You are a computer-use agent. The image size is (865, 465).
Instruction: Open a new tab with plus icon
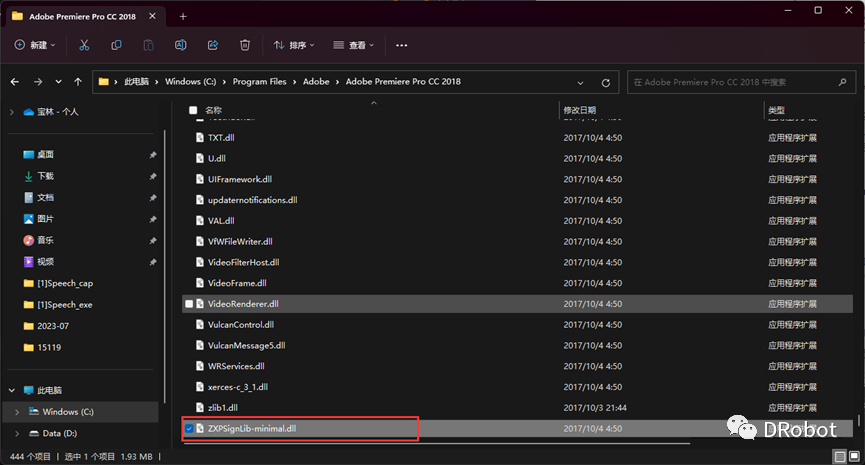[x=183, y=17]
